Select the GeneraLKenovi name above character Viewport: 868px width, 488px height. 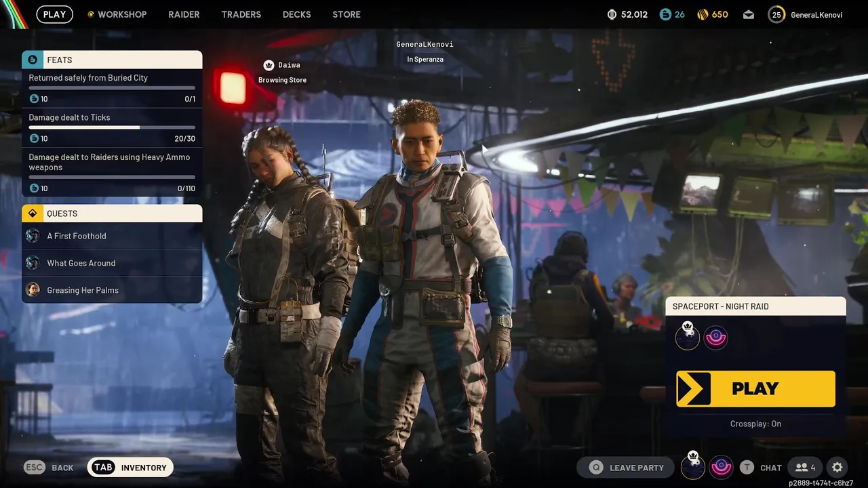coord(425,45)
